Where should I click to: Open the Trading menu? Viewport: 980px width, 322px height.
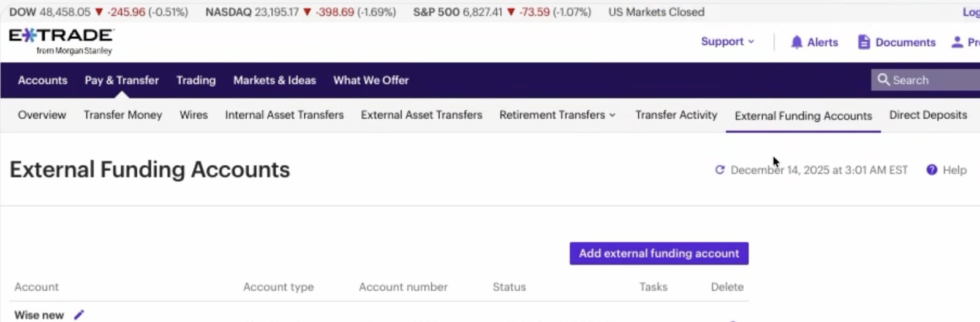point(196,80)
